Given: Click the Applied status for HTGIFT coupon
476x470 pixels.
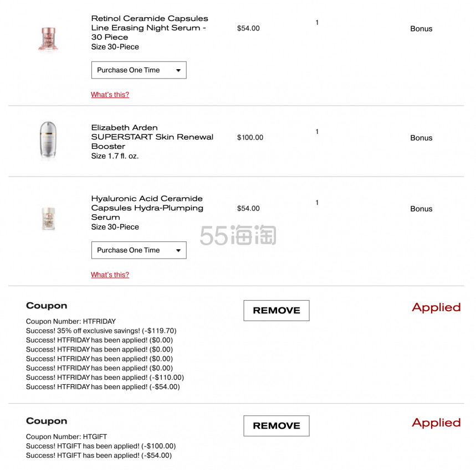Looking at the screenshot, I should (x=436, y=423).
